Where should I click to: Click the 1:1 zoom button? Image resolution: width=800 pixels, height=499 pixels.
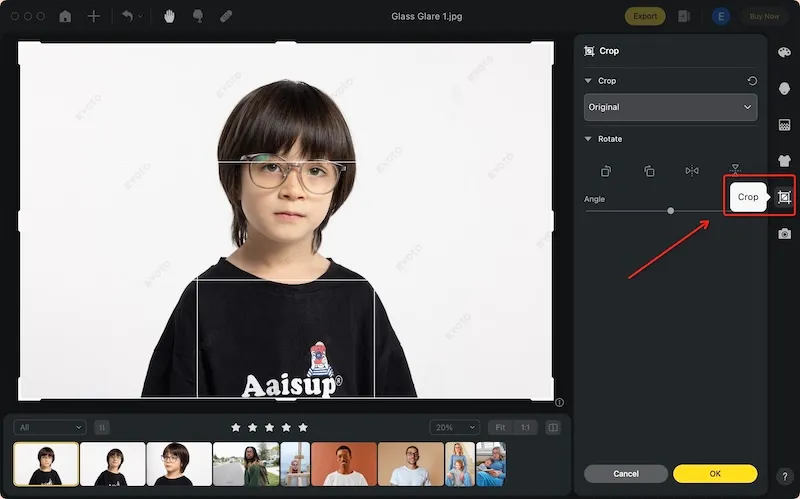coord(525,427)
